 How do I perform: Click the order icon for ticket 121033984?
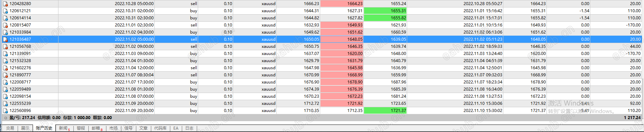pos(5,32)
